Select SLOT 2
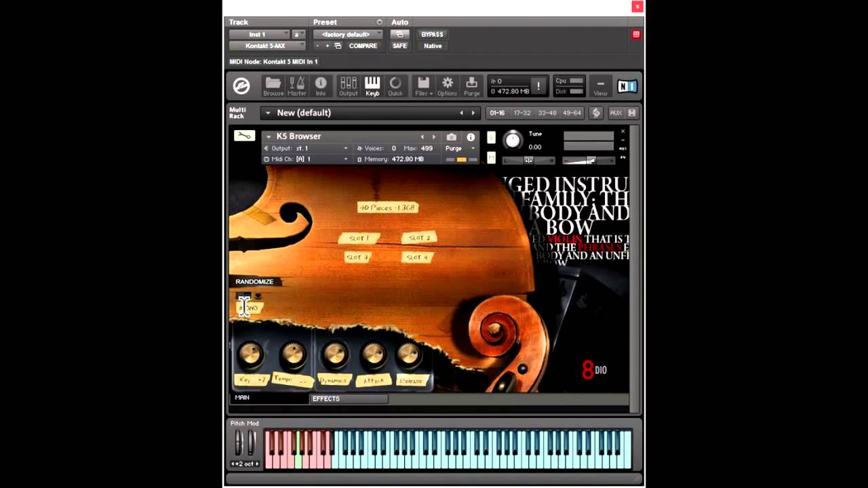The width and height of the screenshot is (868, 488). 419,238
